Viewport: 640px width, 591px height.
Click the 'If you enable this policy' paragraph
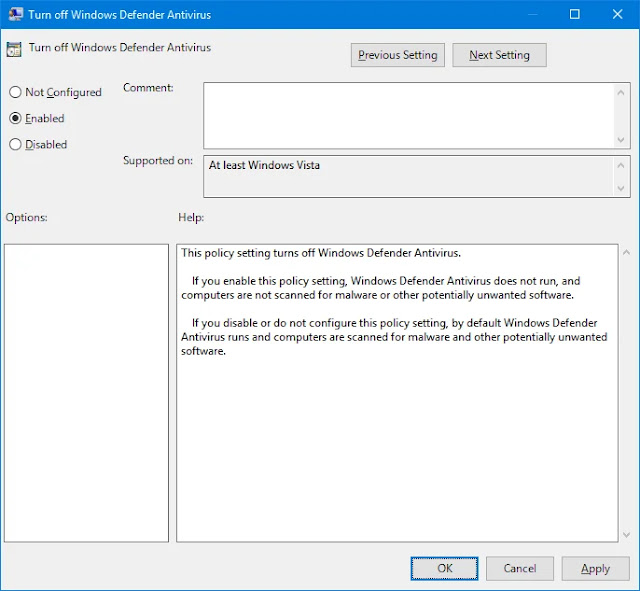tap(381, 288)
